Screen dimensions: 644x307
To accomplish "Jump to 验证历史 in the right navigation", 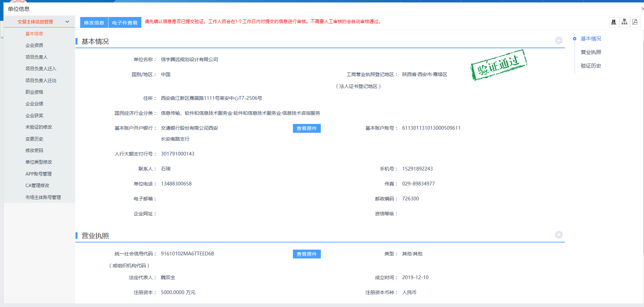I will coord(590,66).
